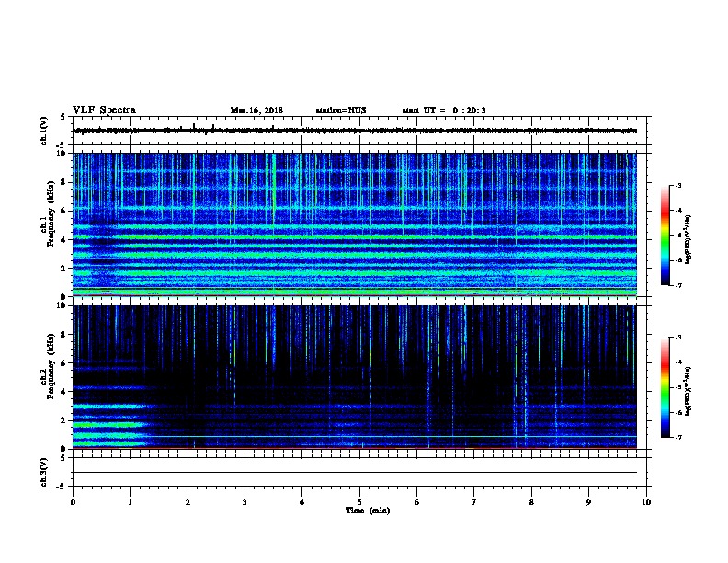This screenshot has height=563, width=728.
Task: Click the time axis end label "10"
Action: click(x=646, y=502)
